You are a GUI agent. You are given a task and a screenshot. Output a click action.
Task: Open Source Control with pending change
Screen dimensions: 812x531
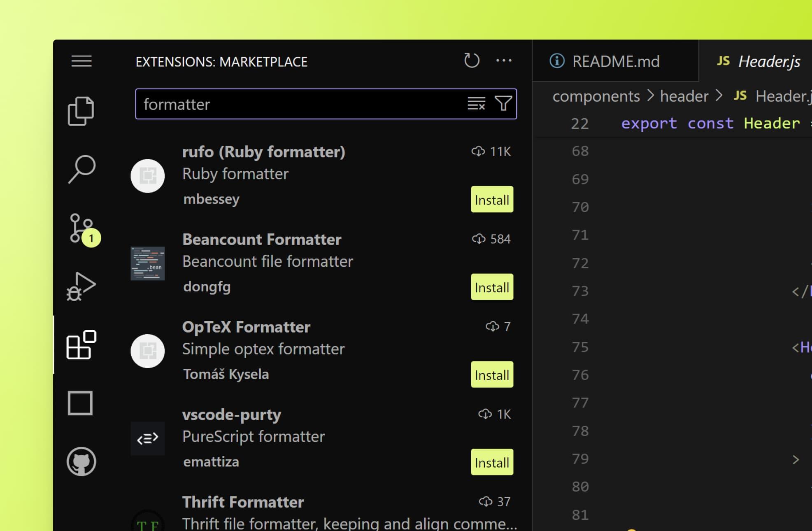point(81,228)
